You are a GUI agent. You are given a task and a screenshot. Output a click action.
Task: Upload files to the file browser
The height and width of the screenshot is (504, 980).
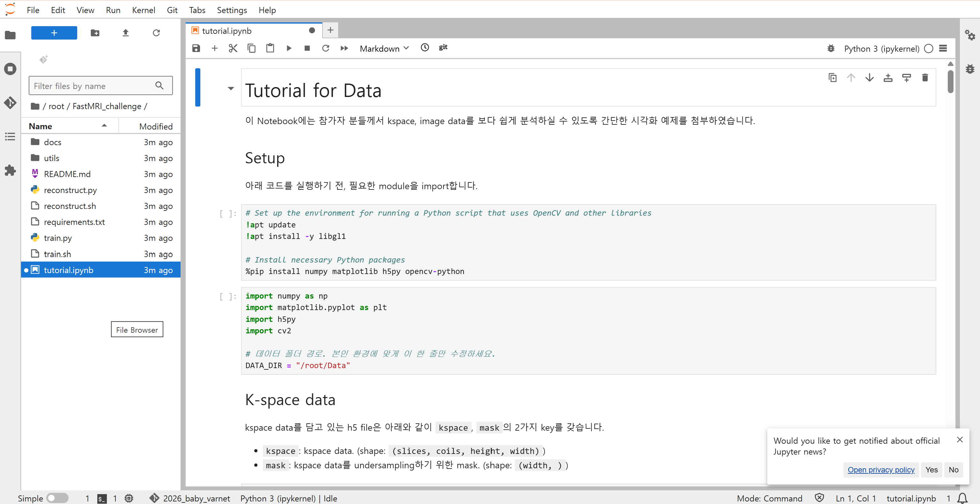[126, 33]
